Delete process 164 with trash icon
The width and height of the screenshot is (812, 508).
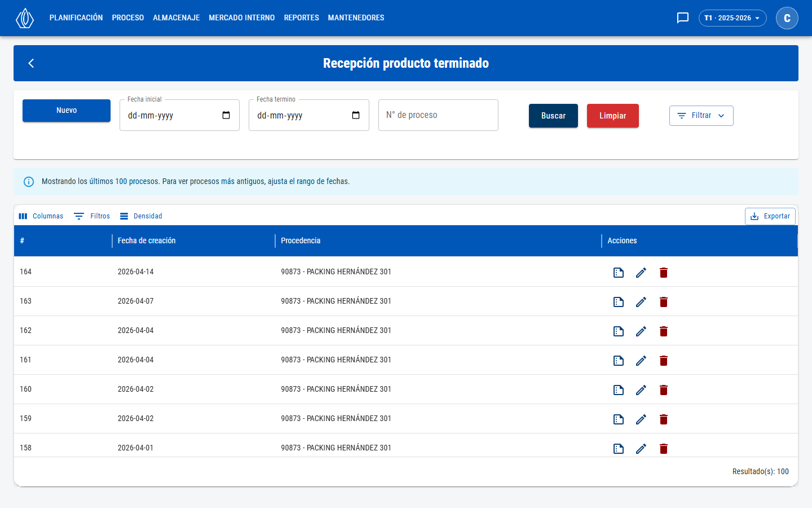(664, 273)
